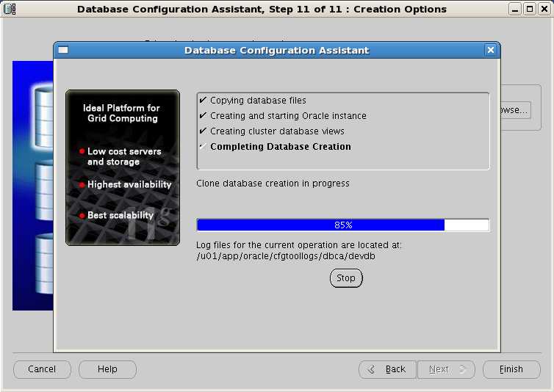The height and width of the screenshot is (392, 554).
Task: Maximize the main wizard window
Action: pyautogui.click(x=530, y=9)
